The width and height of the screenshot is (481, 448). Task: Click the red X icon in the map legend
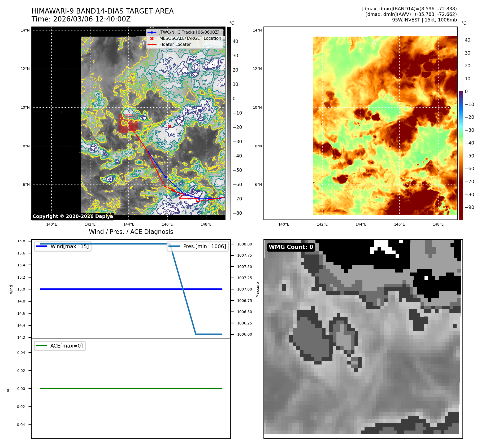(152, 38)
